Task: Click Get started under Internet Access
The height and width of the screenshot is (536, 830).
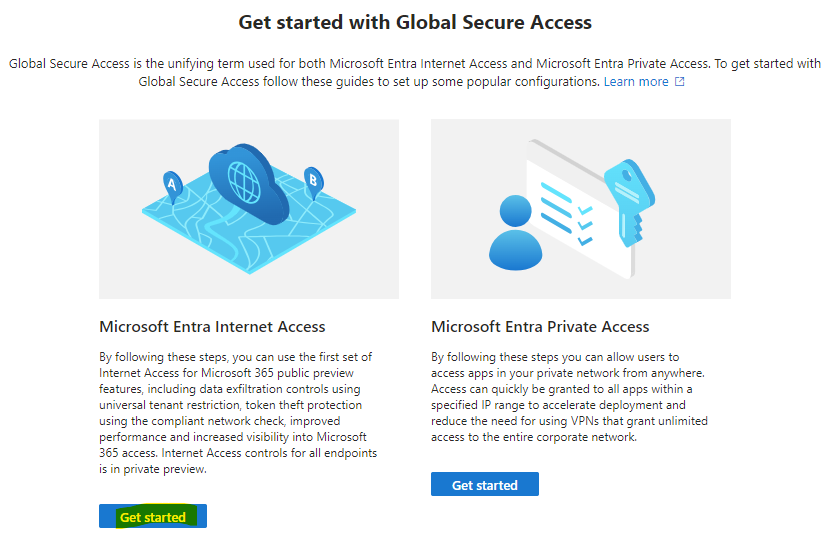Action: coord(152,516)
